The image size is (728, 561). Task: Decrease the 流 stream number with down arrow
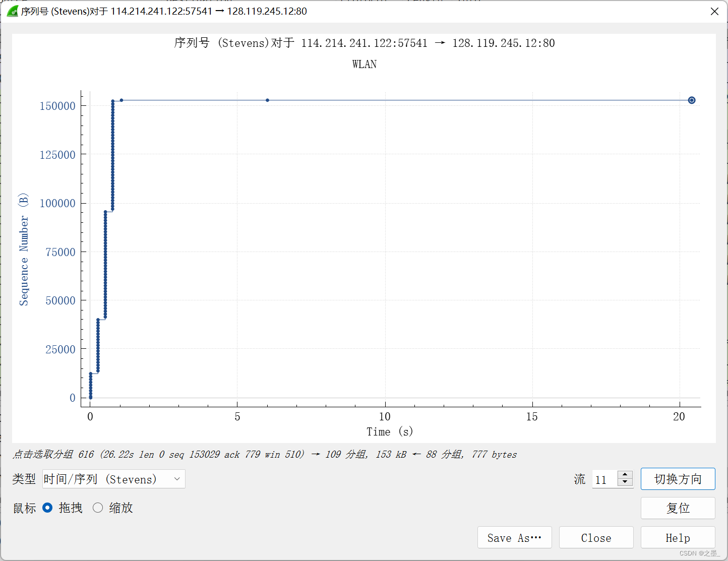(625, 483)
